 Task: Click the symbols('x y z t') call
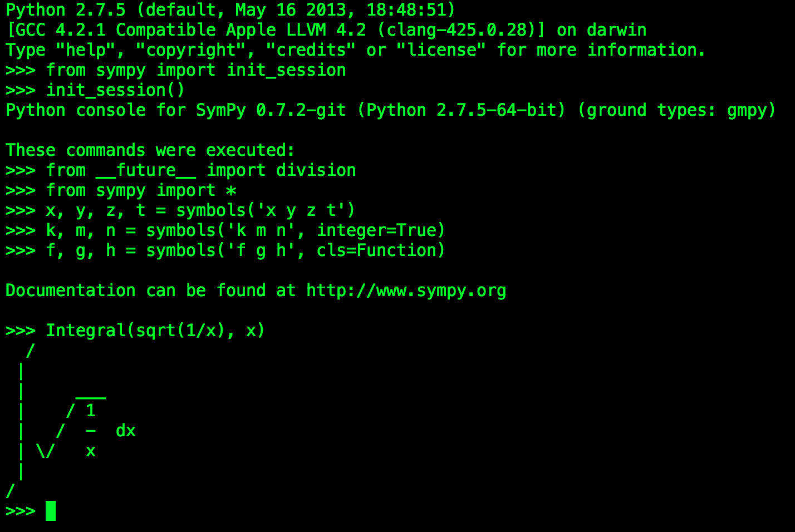[266, 210]
